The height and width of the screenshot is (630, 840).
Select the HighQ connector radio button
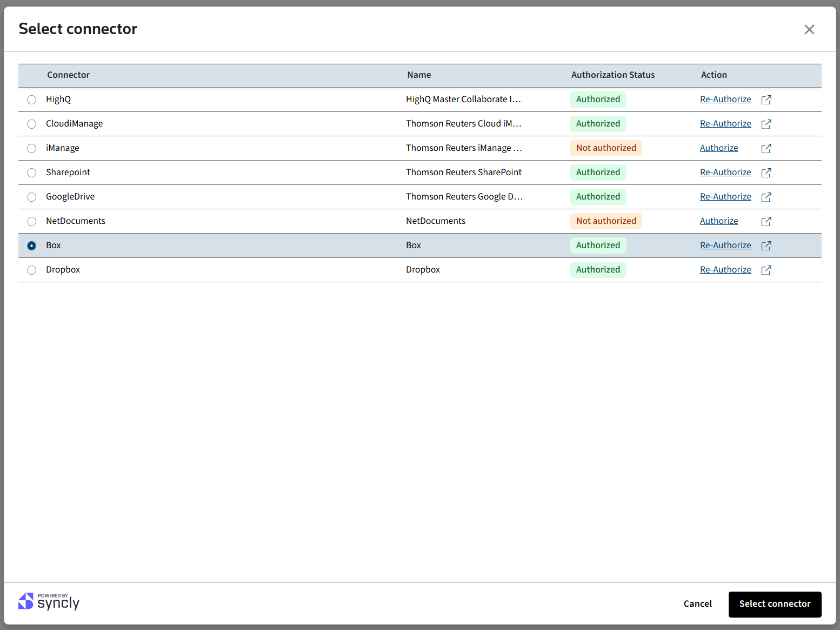point(32,100)
